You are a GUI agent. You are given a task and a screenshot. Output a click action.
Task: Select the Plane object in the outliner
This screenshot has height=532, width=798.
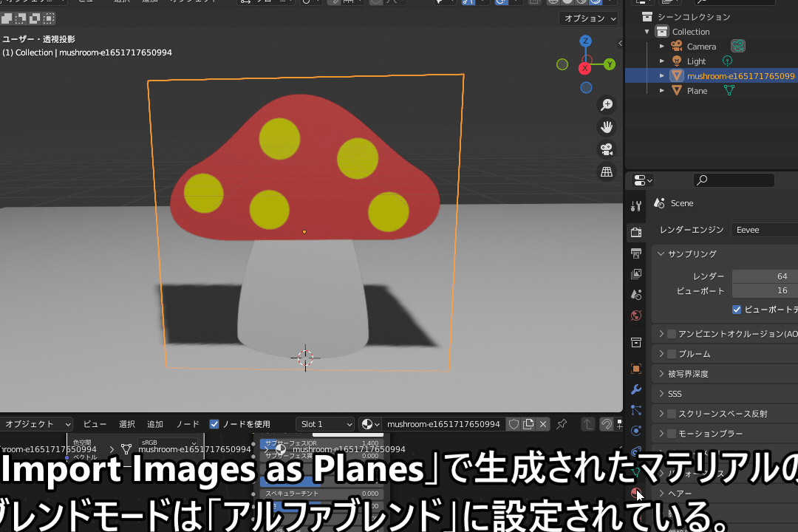699,90
